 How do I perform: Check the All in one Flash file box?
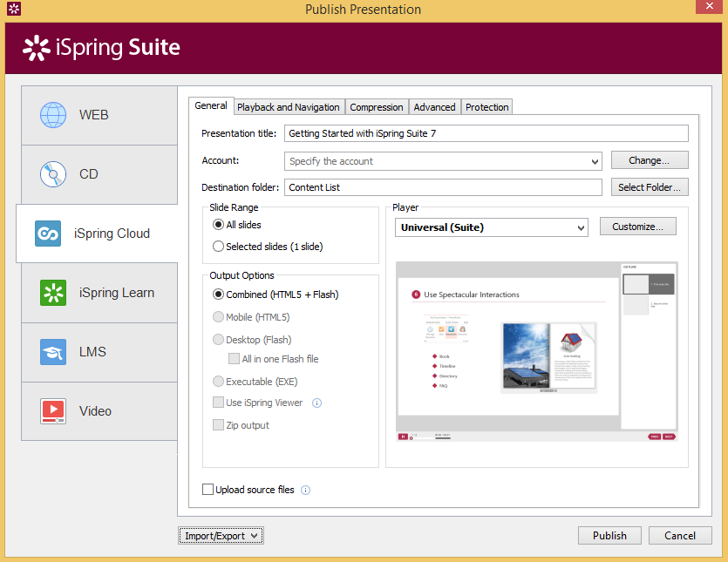[x=234, y=359]
